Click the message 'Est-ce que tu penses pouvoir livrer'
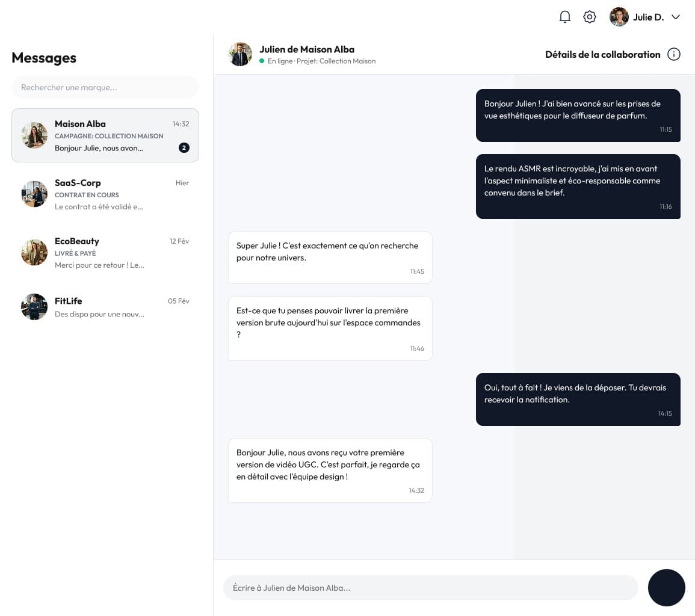Screen dimensions: 695x616 coord(330,328)
